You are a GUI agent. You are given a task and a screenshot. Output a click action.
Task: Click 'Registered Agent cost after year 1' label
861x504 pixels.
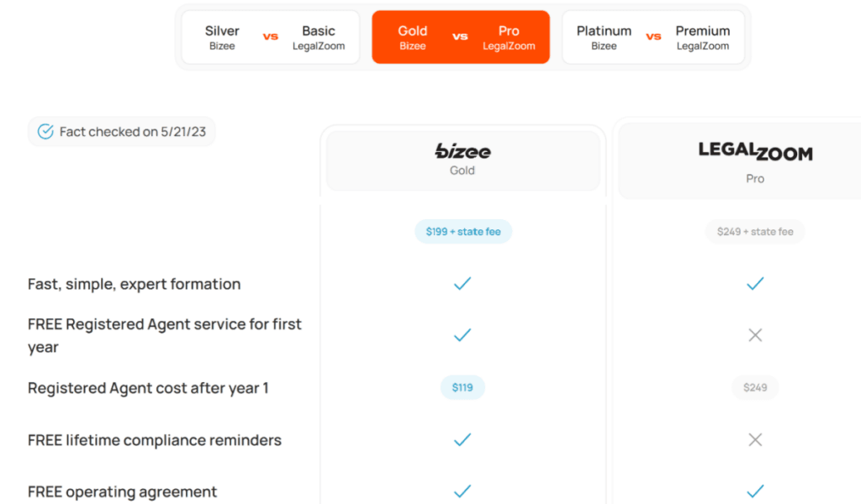148,388
